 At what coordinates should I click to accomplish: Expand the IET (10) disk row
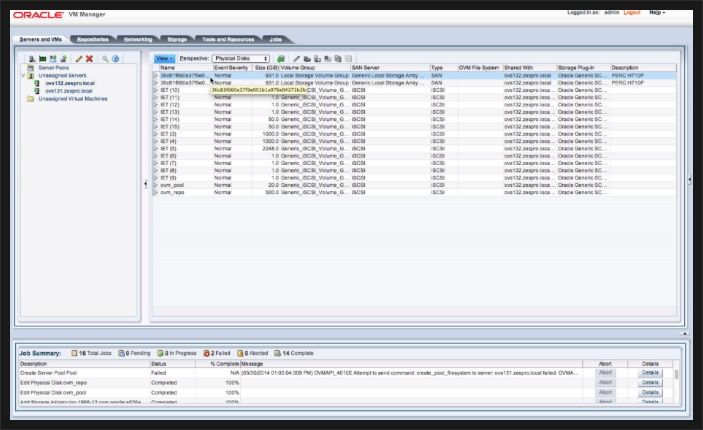156,90
